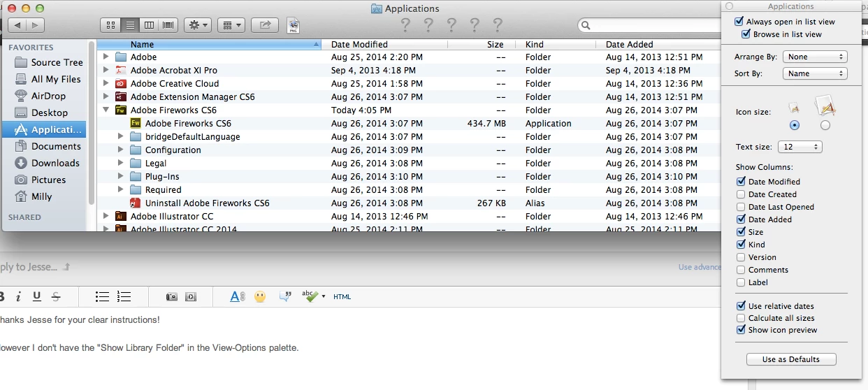
Task: Select the large icon size radio
Action: click(825, 125)
